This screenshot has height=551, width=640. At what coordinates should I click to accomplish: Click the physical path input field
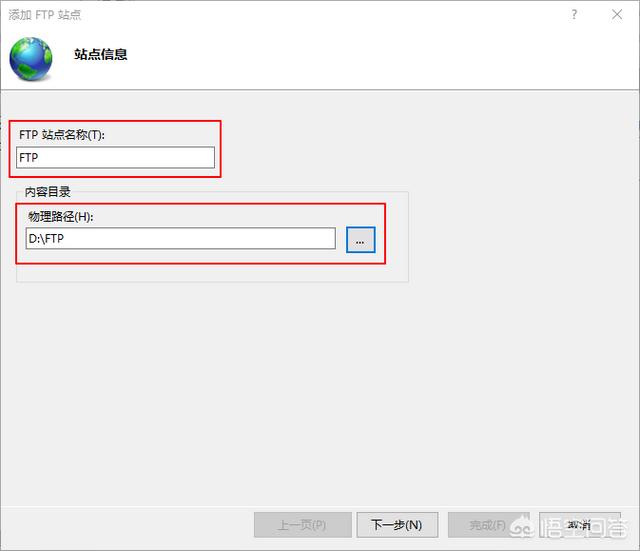180,238
